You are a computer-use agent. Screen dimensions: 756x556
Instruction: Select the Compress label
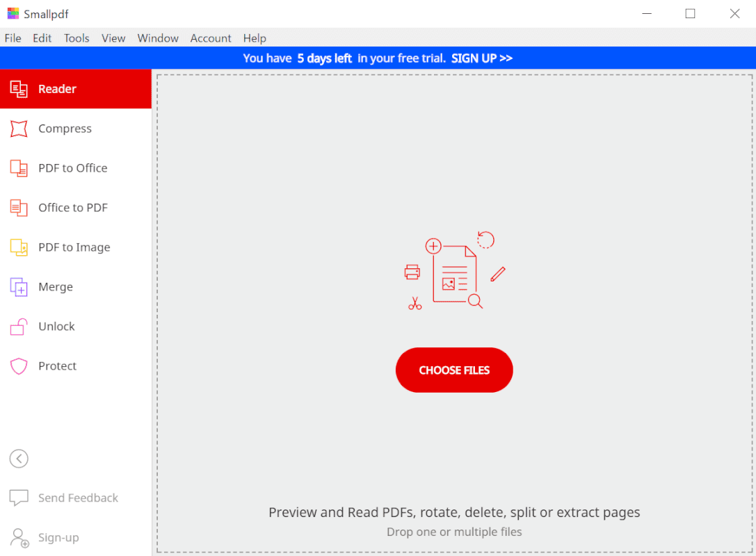pyautogui.click(x=65, y=129)
